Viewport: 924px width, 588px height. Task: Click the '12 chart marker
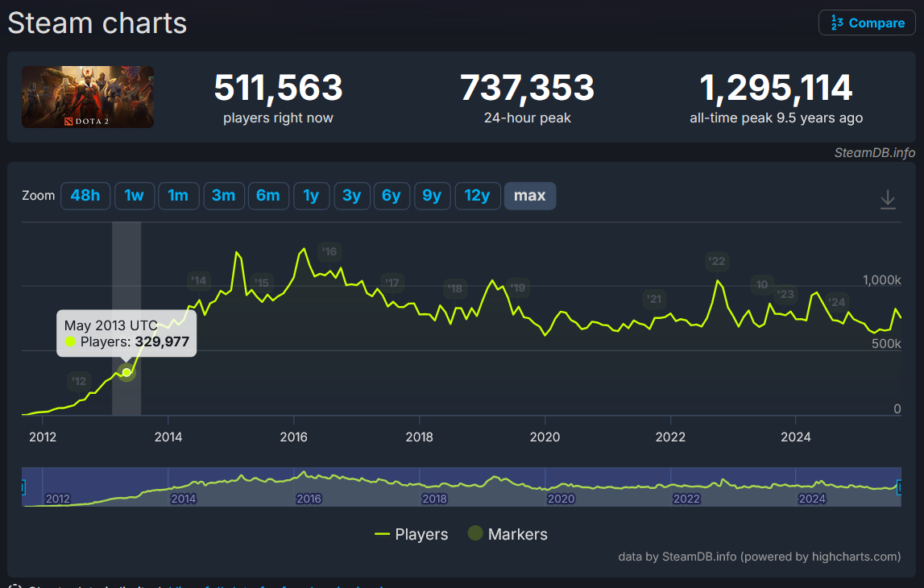[79, 381]
